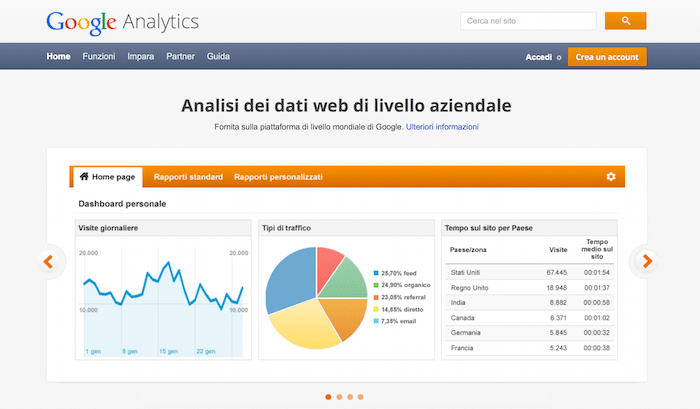Screen dimensions: 700x409
Task: Open the Impara navigation item
Action: (141, 56)
